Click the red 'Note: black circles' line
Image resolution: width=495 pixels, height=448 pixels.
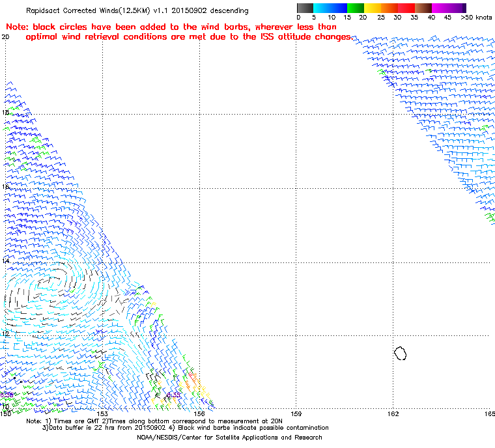click(171, 27)
